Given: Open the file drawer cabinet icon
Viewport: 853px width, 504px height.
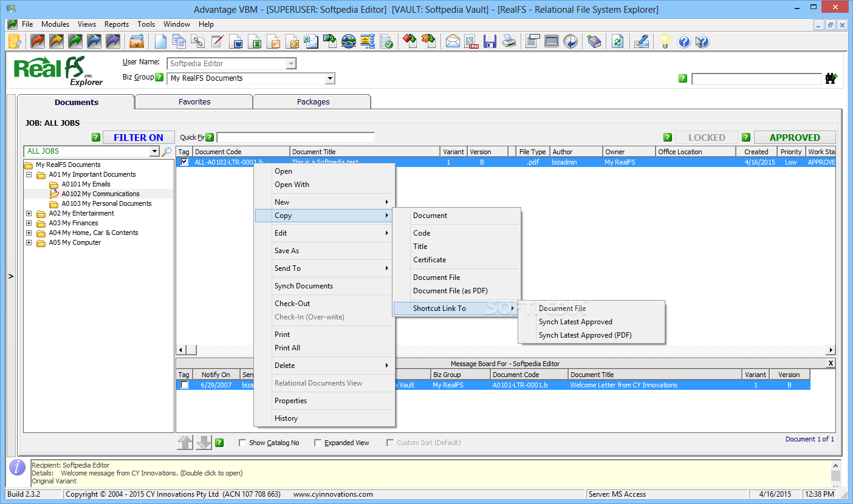Looking at the screenshot, I should [137, 41].
